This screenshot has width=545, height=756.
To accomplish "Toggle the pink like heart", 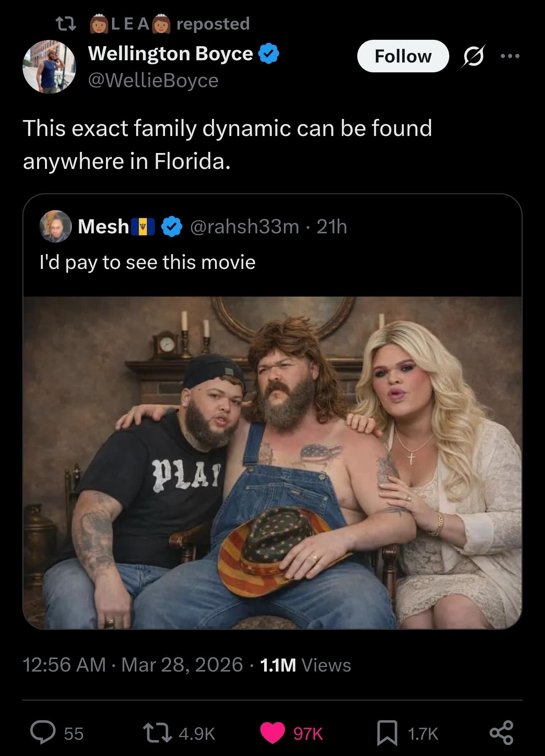I will tap(272, 733).
